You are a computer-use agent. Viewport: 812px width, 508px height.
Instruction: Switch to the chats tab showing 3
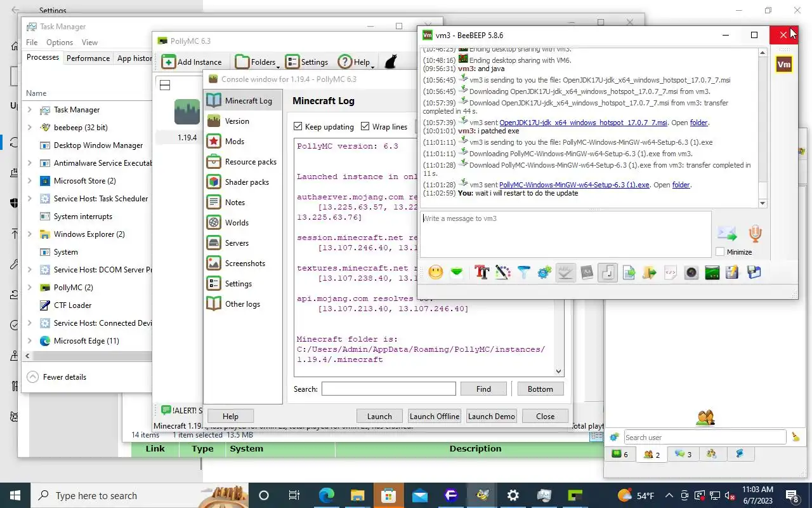coord(683,454)
